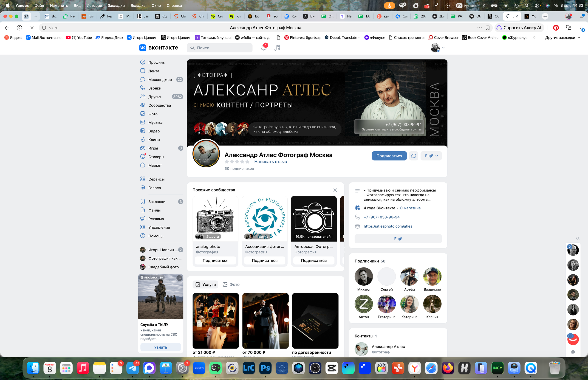Click Узнать button in the advertisement
588x380 pixels.
tap(161, 347)
